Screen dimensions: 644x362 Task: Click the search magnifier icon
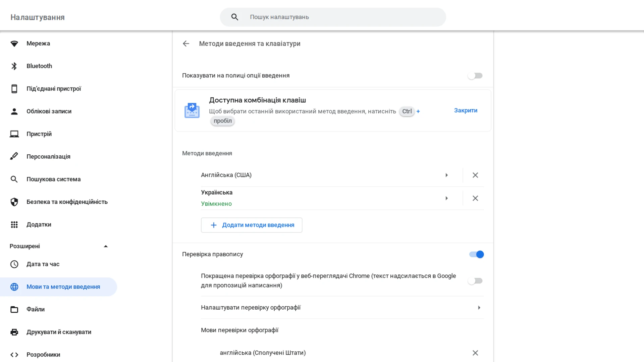tap(234, 17)
